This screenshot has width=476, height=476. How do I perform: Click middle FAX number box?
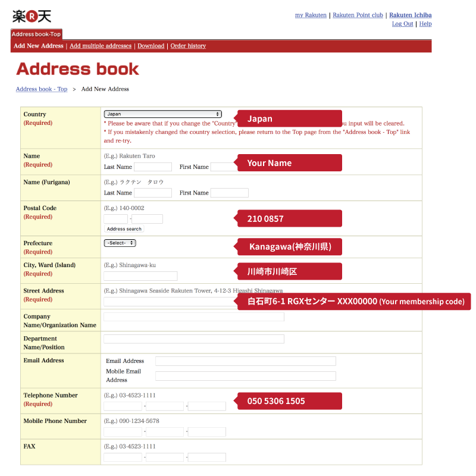165,457
